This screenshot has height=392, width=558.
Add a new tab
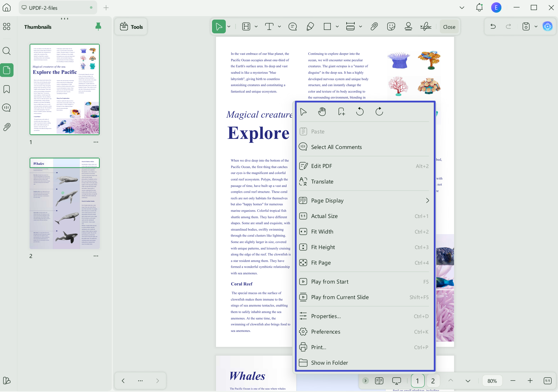click(x=106, y=8)
